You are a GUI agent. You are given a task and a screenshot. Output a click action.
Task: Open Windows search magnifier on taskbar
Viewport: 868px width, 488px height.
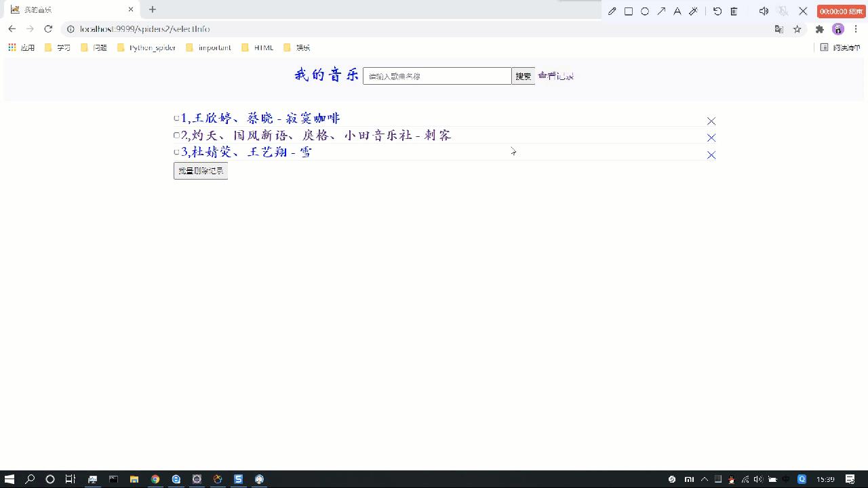(x=30, y=479)
